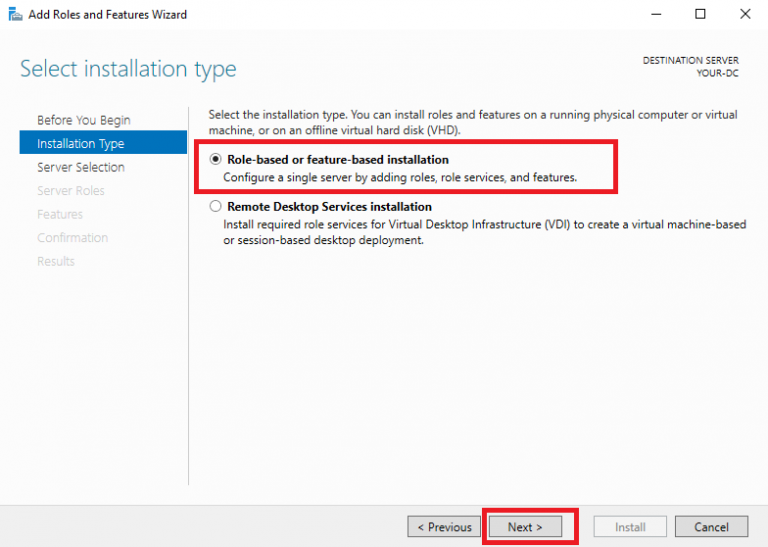Choose Remote Desktop Services installation radio button
The width and height of the screenshot is (768, 547).
215,207
